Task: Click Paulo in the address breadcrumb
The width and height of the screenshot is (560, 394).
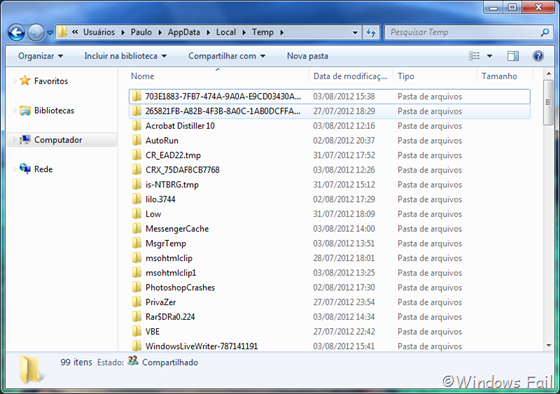Action: tap(141, 33)
